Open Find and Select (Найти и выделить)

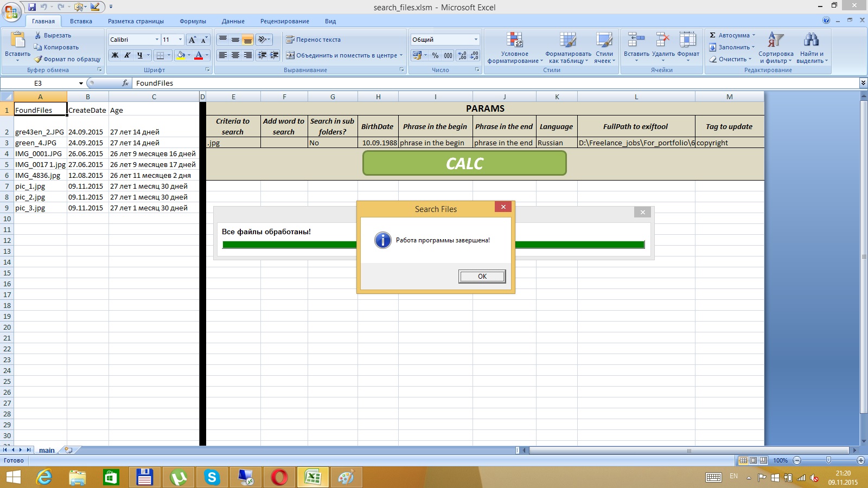pos(812,48)
